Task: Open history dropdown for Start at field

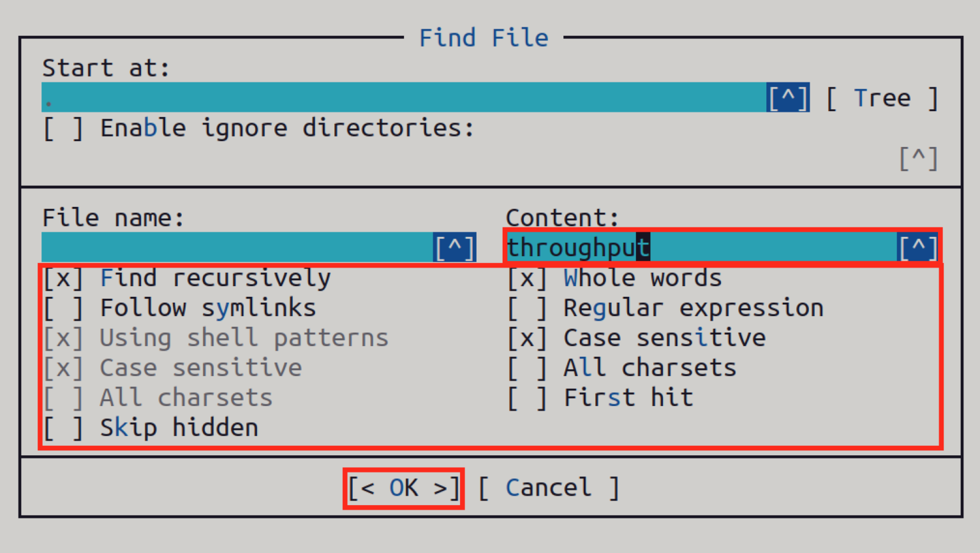Action: [x=788, y=98]
